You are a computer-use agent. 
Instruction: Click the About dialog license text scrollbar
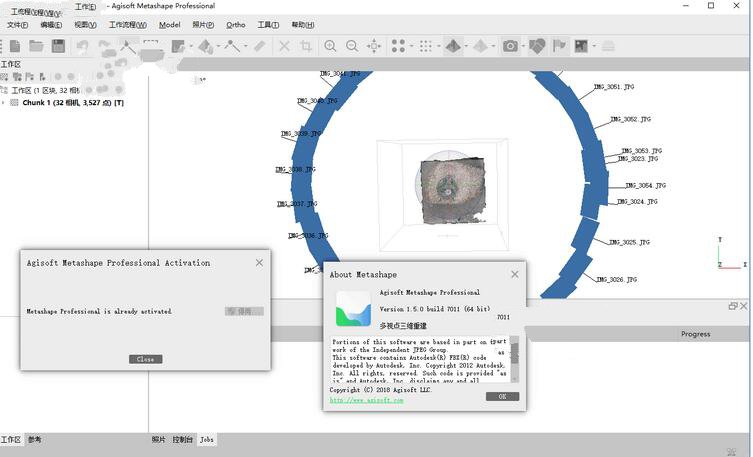[514, 359]
